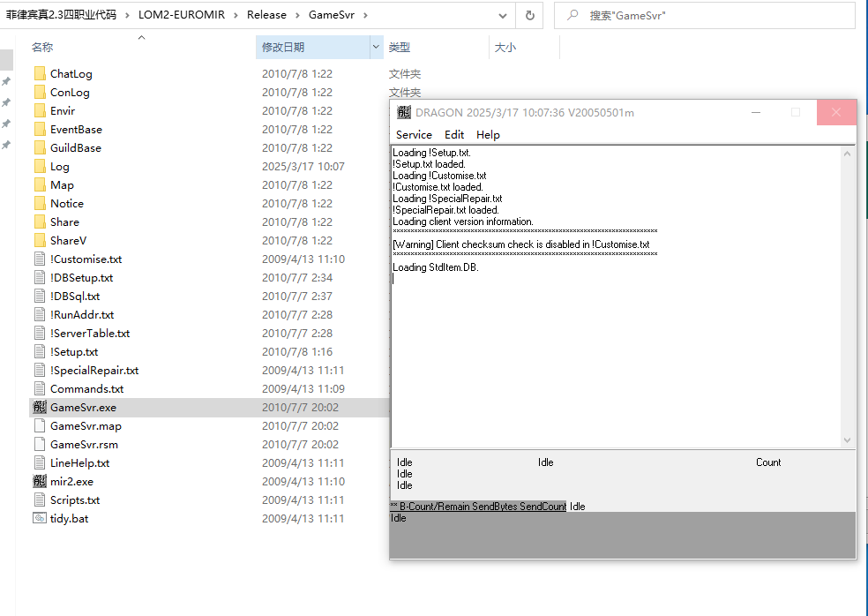This screenshot has width=868, height=616.
Task: Click the Envir folder icon
Action: coord(39,111)
